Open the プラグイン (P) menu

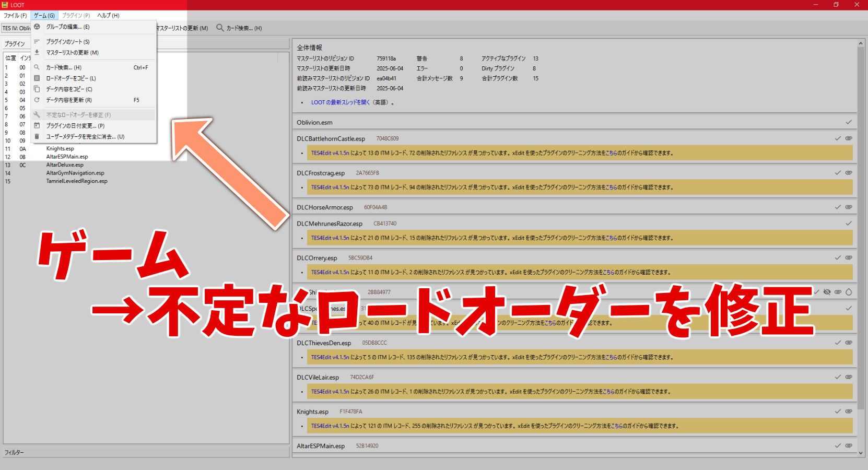(x=76, y=16)
